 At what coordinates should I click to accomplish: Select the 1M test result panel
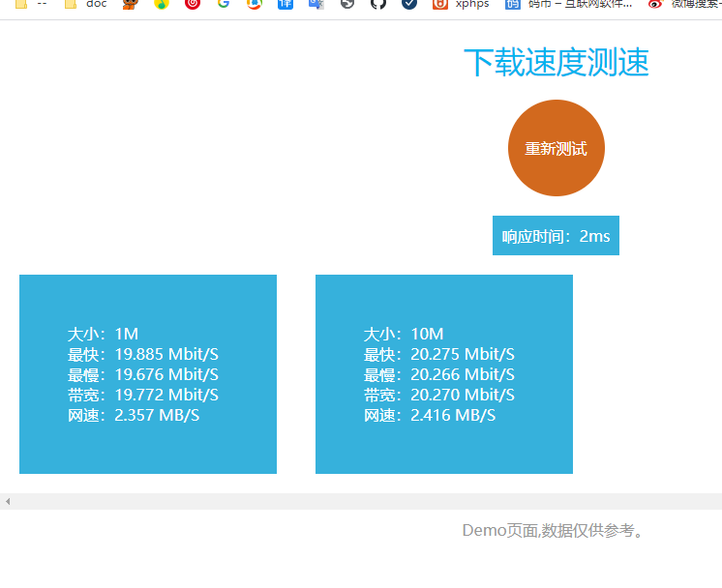148,374
